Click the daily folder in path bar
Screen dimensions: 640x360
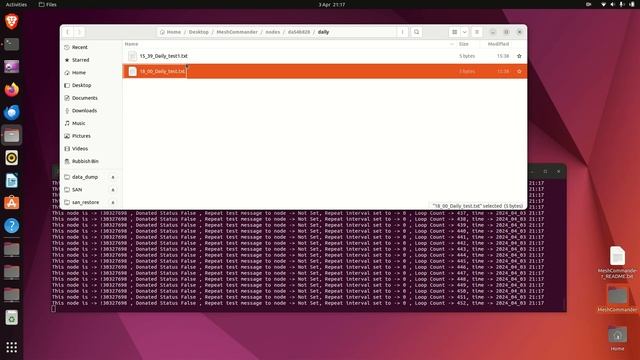(x=323, y=32)
